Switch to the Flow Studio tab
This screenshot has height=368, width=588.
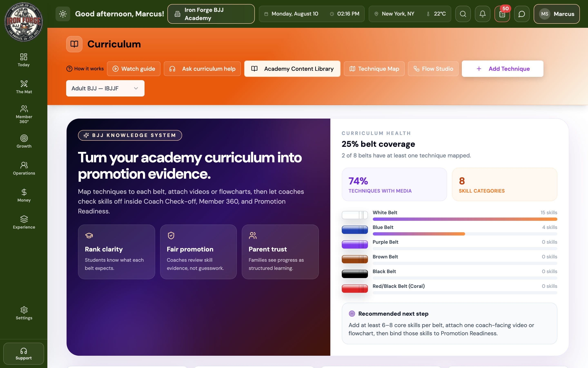(x=433, y=69)
